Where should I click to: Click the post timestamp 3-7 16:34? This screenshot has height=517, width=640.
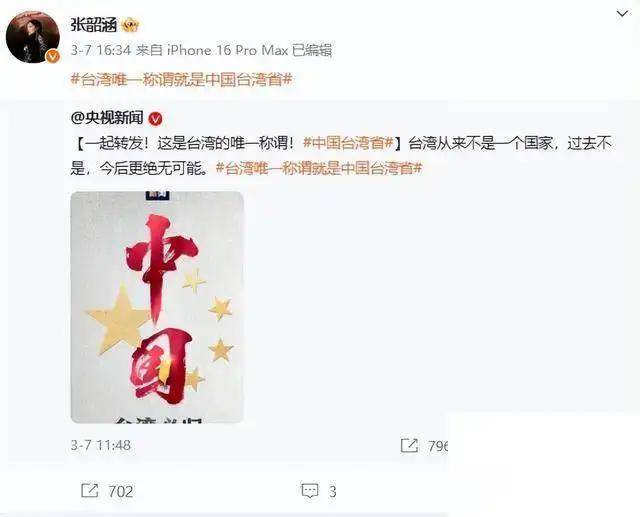101,50
